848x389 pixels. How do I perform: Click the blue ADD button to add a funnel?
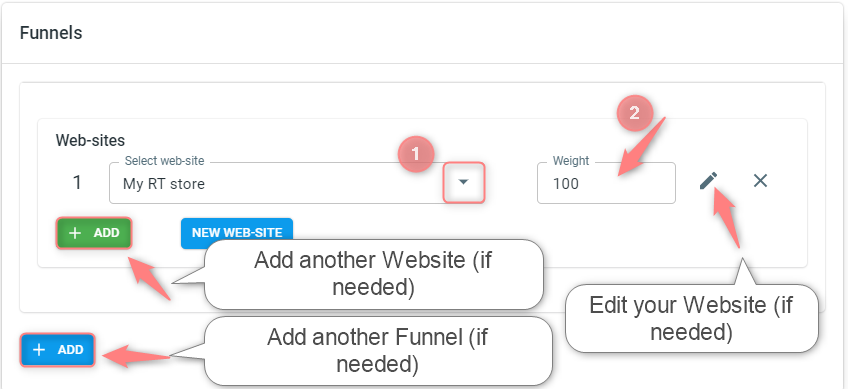pyautogui.click(x=58, y=350)
